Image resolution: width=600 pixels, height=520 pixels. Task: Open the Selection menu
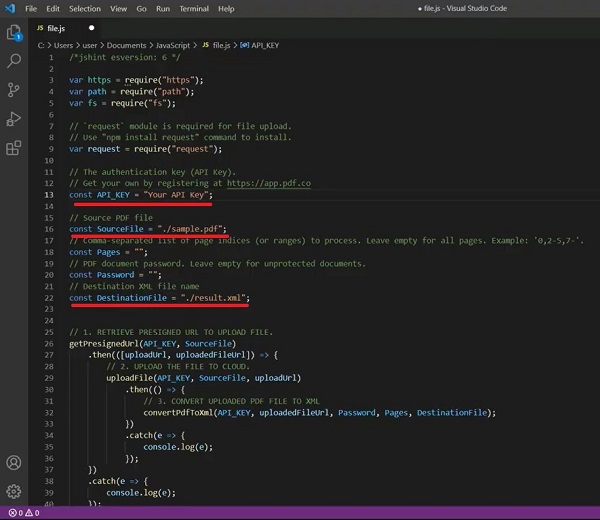coord(85,8)
